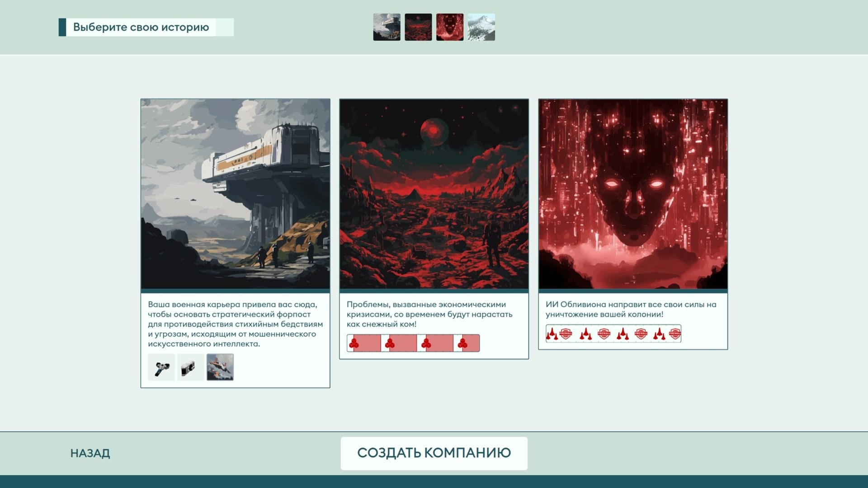Select the military outpost story card image
The height and width of the screenshot is (488, 868).
(x=235, y=194)
